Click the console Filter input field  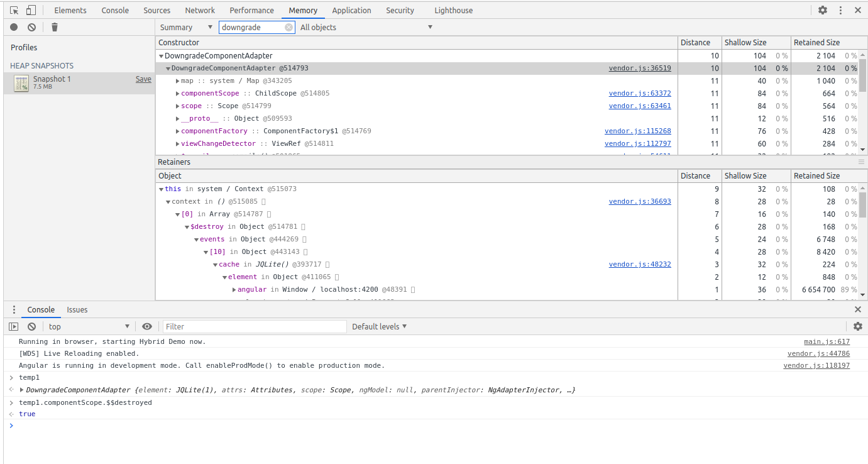point(255,326)
